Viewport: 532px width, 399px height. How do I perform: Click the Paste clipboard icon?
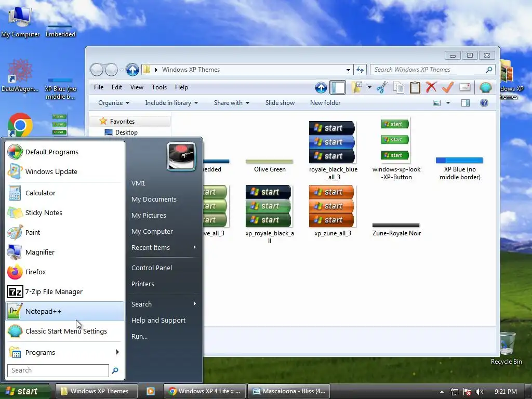click(x=415, y=87)
